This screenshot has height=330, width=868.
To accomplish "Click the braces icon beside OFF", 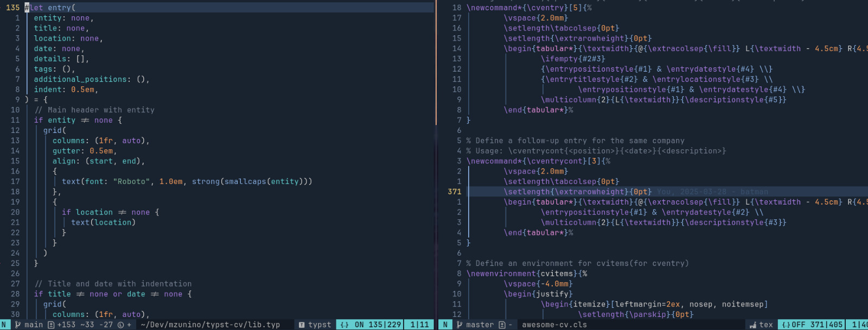I will click(786, 325).
